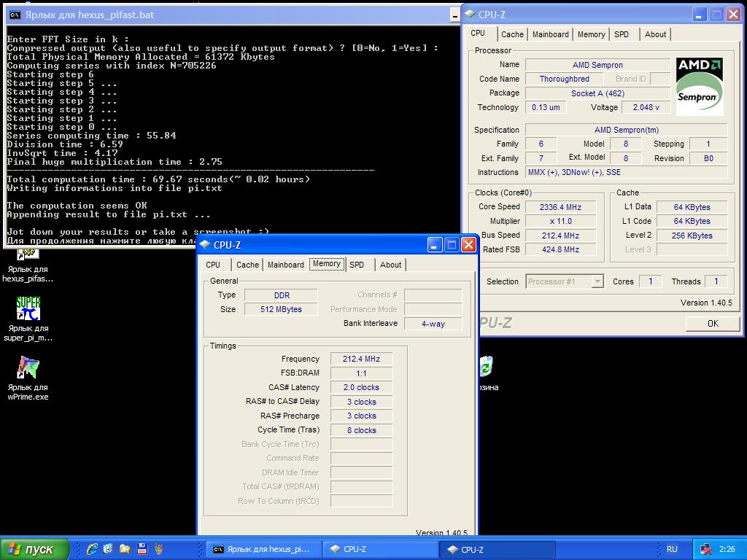
Task: Open the Start (пуск) menu
Action: coord(34,549)
